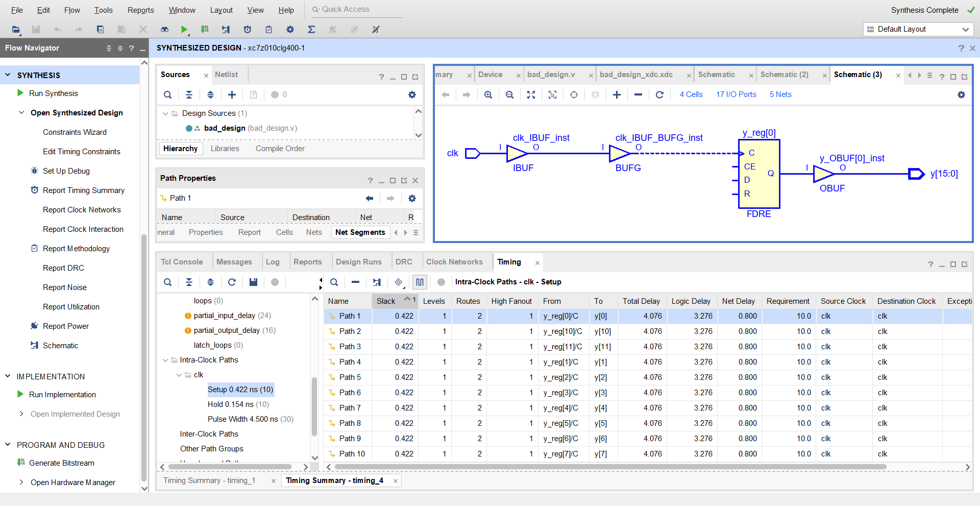Collapse Design Sources tree node
The image size is (980, 506).
165,113
